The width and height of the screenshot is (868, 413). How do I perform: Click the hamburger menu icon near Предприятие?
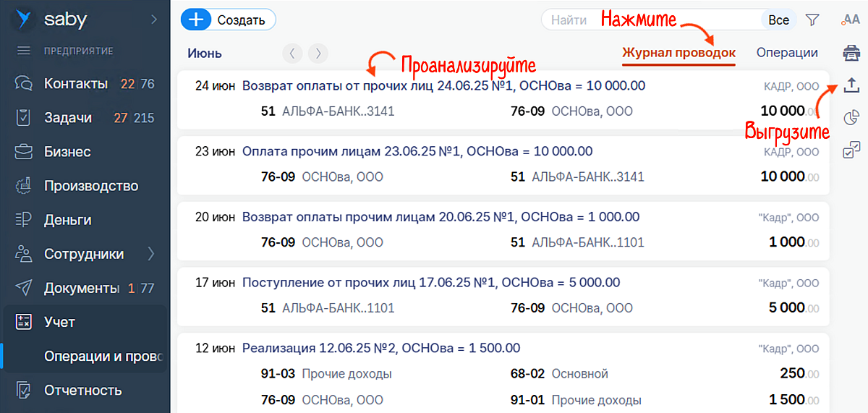[x=24, y=51]
